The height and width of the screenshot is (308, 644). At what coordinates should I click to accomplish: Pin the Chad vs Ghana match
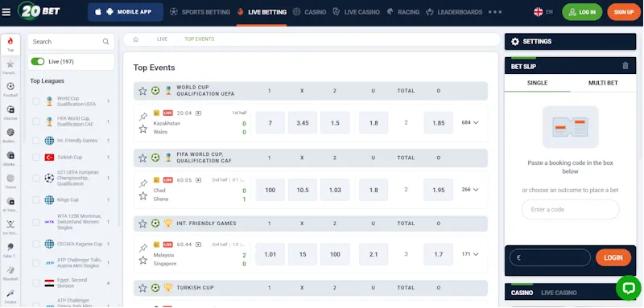143,183
